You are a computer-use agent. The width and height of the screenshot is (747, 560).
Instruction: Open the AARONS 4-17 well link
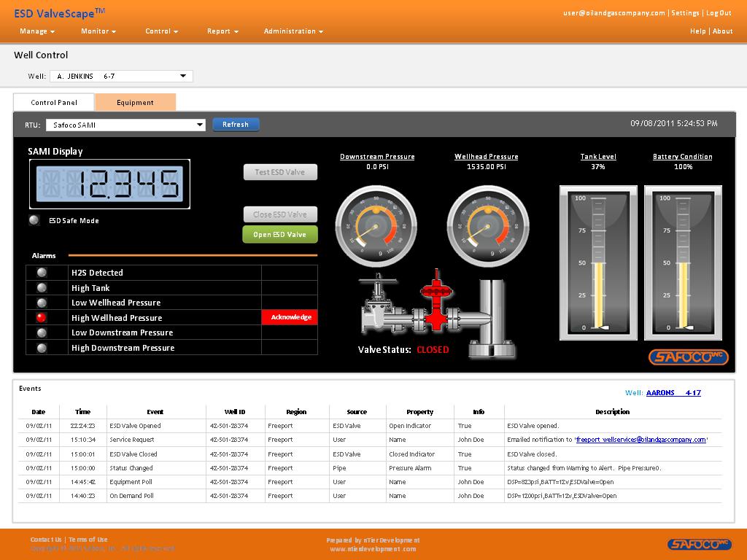(x=673, y=393)
